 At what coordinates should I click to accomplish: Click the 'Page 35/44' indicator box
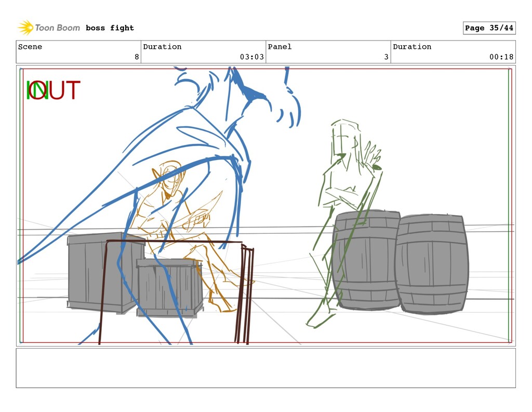(x=489, y=28)
